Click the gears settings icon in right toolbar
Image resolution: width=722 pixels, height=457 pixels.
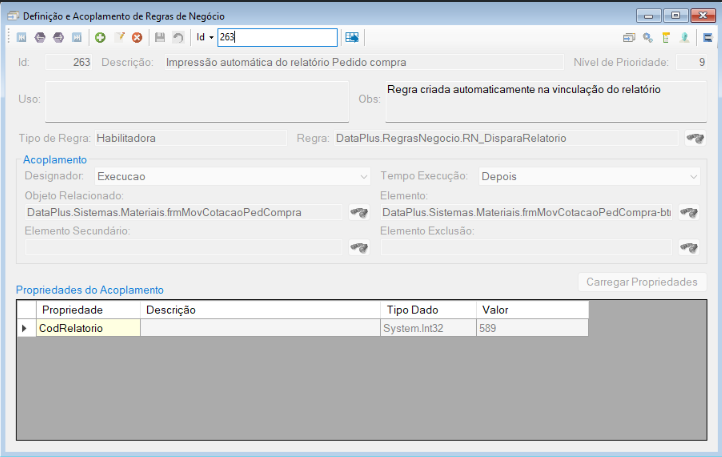coord(648,37)
